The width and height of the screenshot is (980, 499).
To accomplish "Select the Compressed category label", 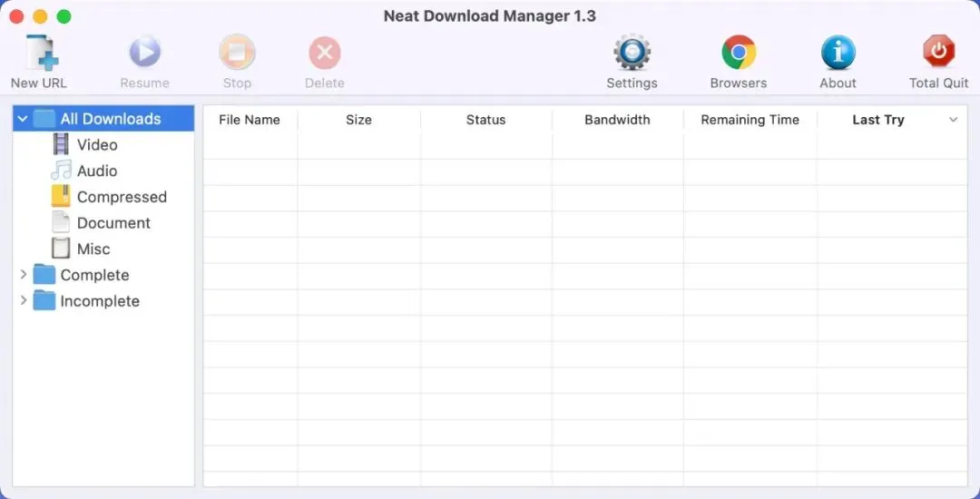I will (122, 197).
